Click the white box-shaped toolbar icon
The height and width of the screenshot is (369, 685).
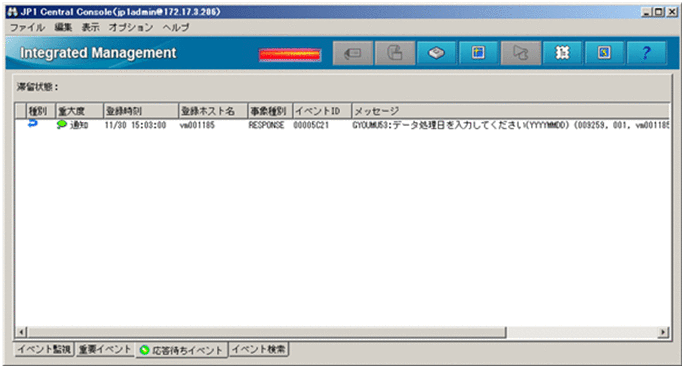tap(436, 53)
